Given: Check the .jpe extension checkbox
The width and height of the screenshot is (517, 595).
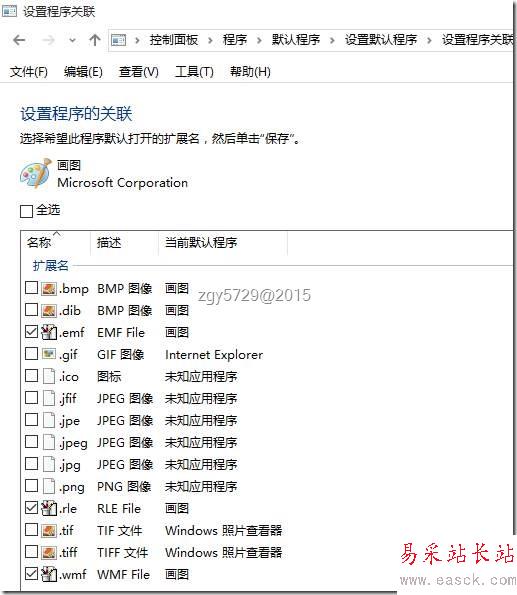Looking at the screenshot, I should pyautogui.click(x=31, y=420).
